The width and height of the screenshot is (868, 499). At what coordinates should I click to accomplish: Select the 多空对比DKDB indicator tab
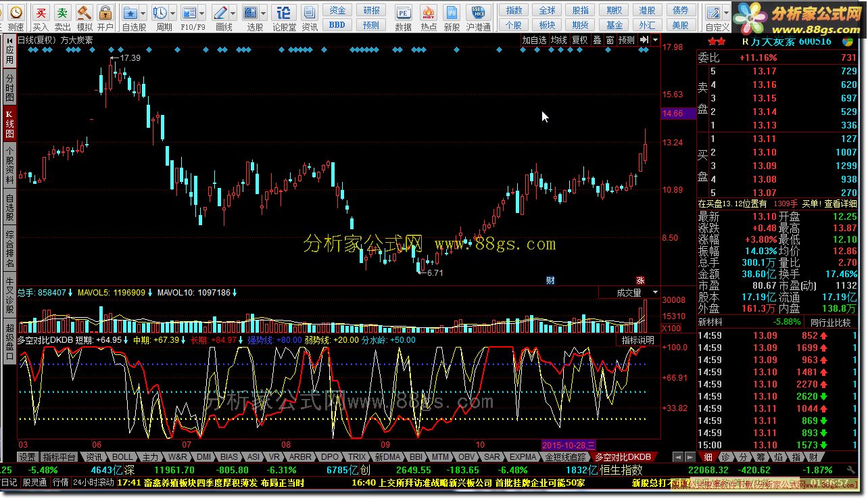(x=623, y=457)
